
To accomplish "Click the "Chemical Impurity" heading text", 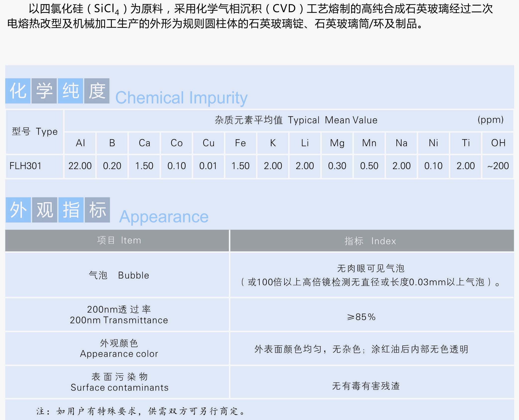I will click(181, 98).
